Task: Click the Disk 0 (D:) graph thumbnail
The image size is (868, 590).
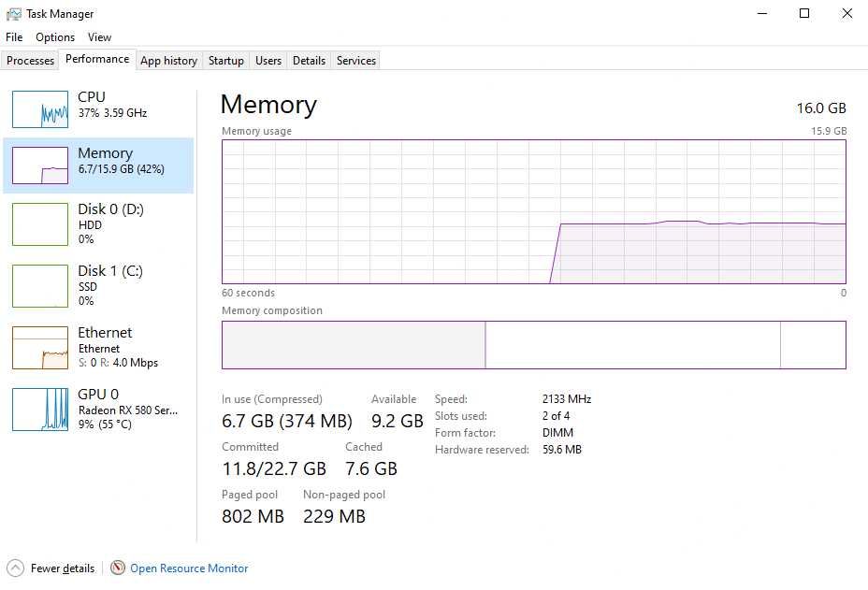Action: (x=40, y=223)
